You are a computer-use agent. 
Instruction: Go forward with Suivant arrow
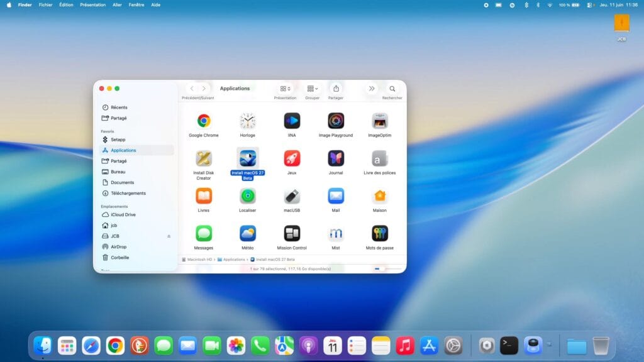click(x=204, y=89)
